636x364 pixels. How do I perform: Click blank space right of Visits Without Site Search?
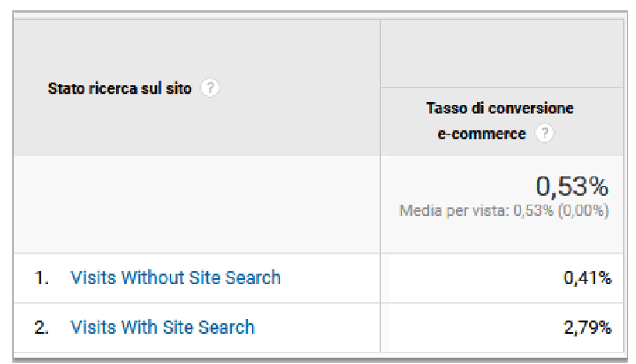tap(331, 278)
